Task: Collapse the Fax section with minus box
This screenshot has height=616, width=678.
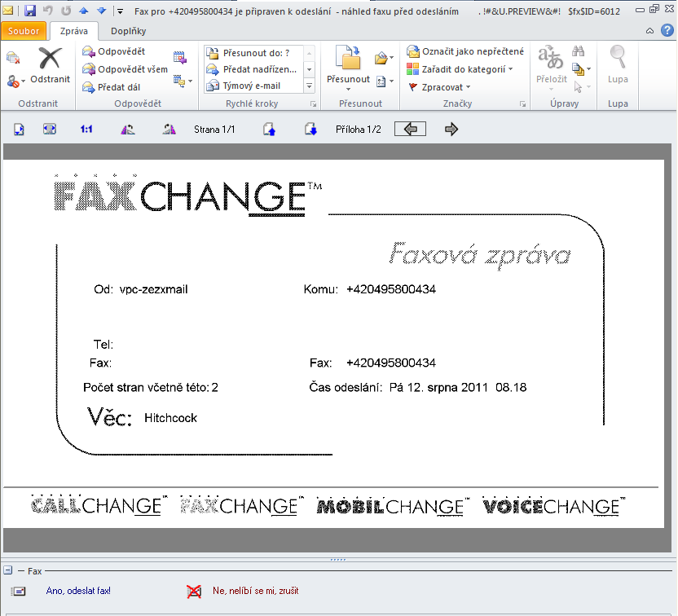Action: point(8,570)
